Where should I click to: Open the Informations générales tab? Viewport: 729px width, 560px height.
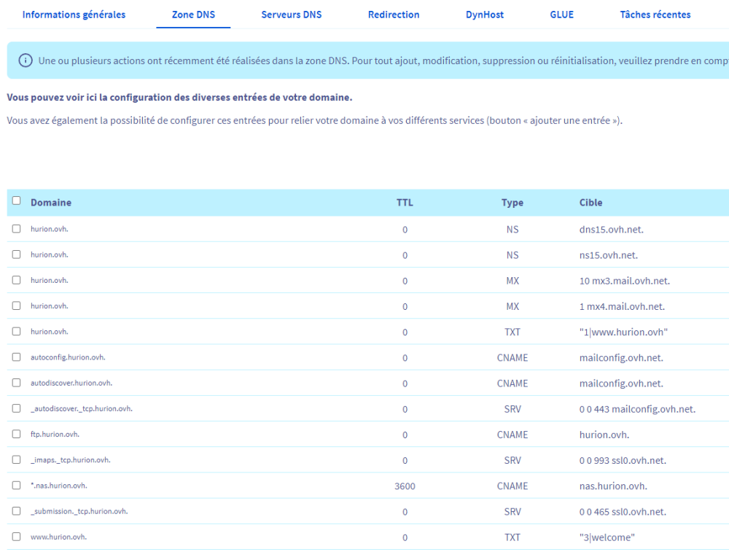74,15
